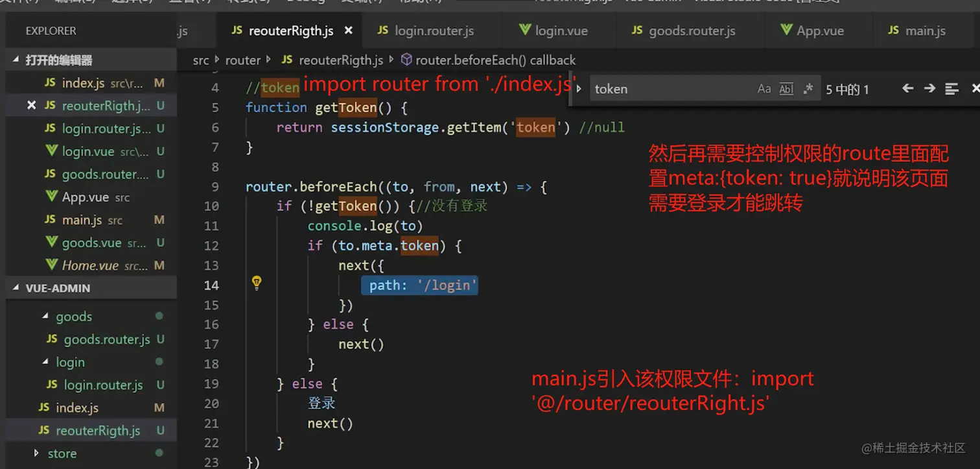Click the console.log(to) statement on line 11

pos(365,226)
